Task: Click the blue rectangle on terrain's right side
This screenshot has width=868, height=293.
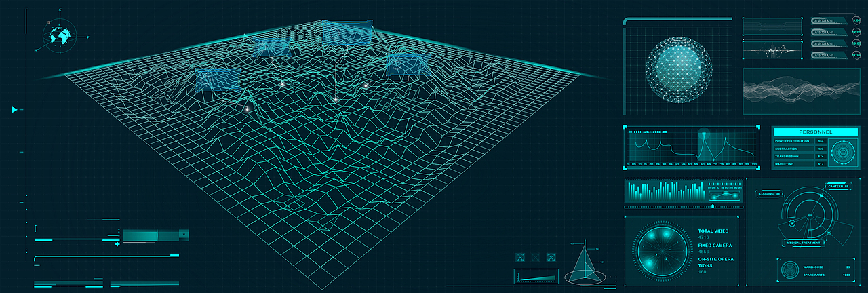Action: [x=409, y=66]
